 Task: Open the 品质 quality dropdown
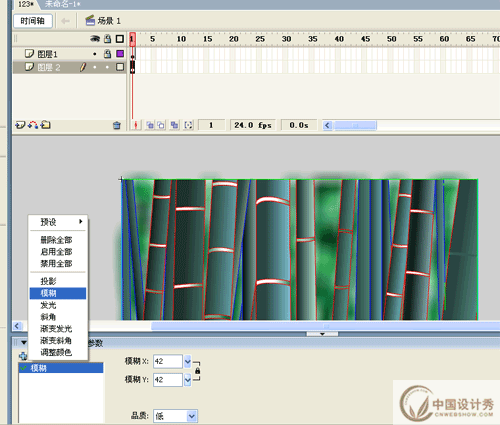[191, 416]
